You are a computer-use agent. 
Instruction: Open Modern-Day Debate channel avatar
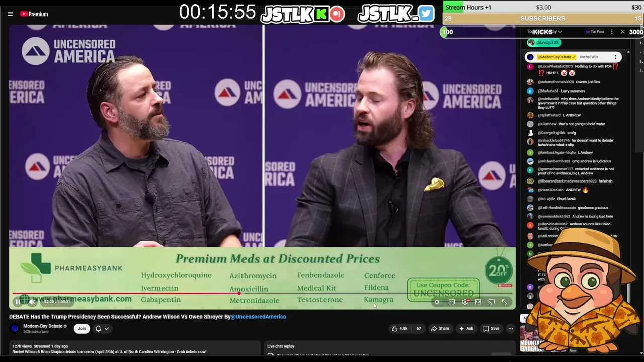click(x=15, y=328)
